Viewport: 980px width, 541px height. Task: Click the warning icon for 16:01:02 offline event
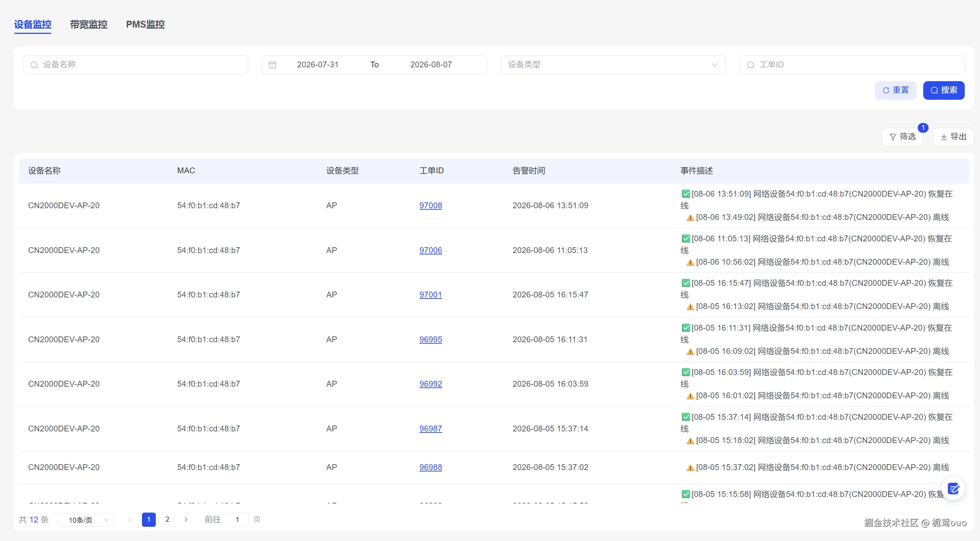click(x=690, y=396)
